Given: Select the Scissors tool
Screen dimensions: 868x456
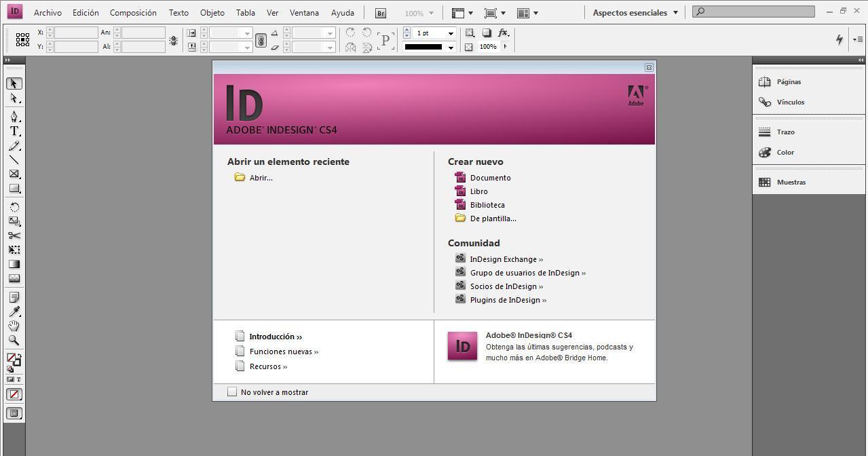Looking at the screenshot, I should pyautogui.click(x=14, y=235).
